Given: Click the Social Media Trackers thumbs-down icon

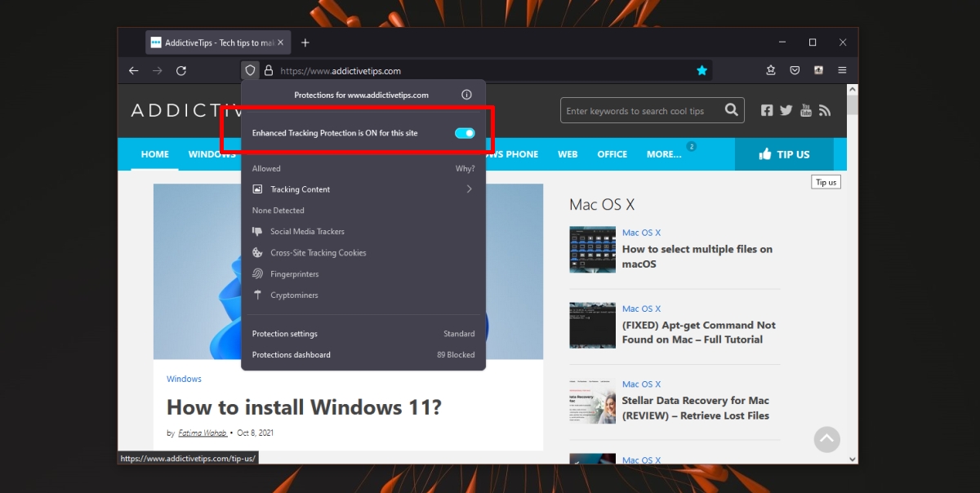Looking at the screenshot, I should click(x=257, y=232).
